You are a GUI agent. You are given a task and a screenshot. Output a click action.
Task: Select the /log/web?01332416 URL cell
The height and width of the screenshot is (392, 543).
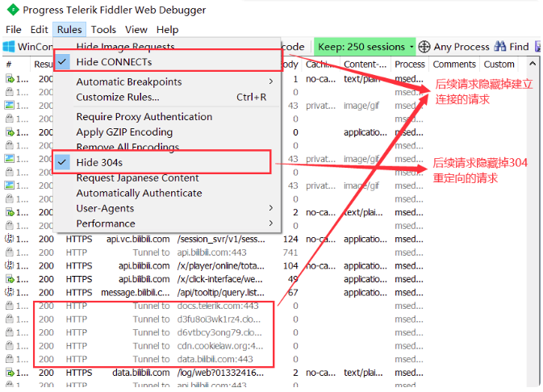220,373
